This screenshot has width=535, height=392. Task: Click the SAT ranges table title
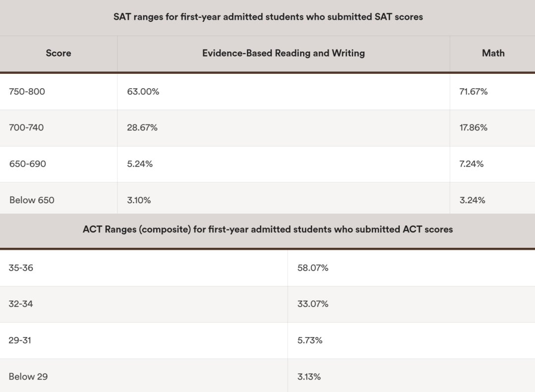click(268, 17)
